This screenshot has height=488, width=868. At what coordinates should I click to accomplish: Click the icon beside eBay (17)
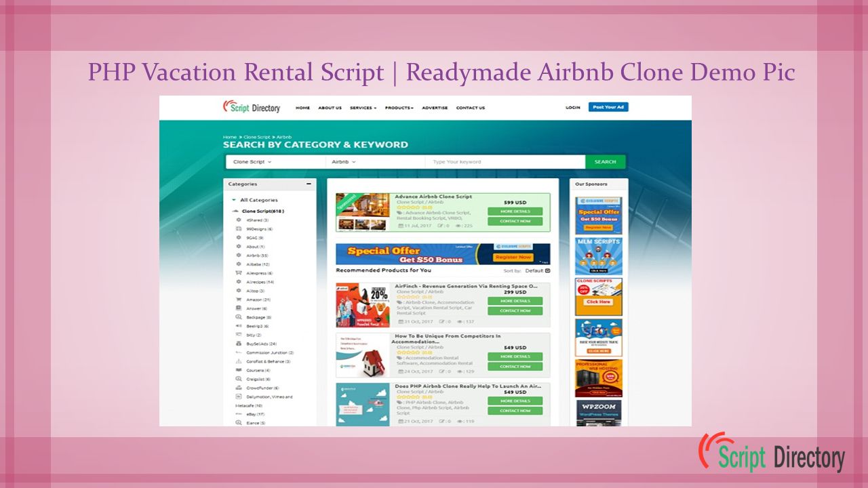click(239, 413)
